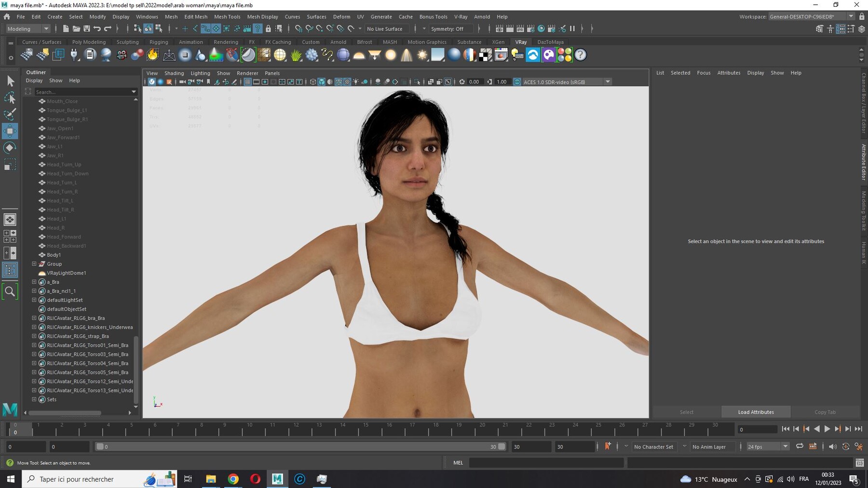Switch to the Rigging shelf tab
Image resolution: width=868 pixels, height=488 pixels.
[159, 42]
